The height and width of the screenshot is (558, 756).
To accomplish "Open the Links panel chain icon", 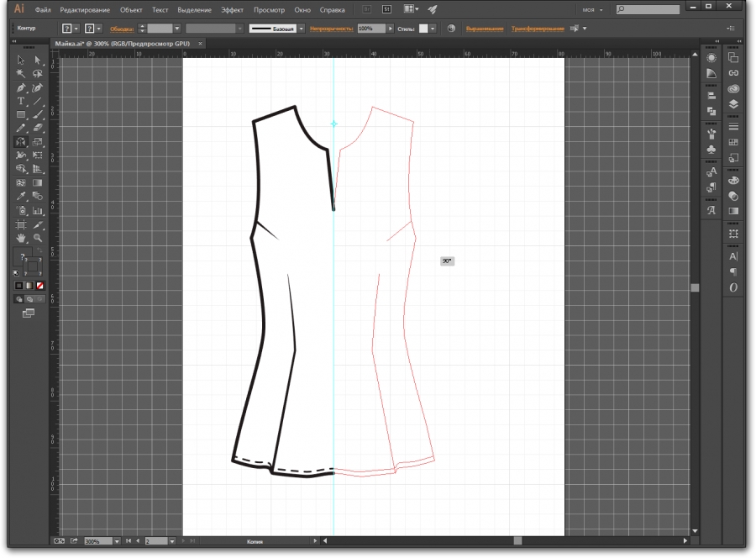I will 733,73.
